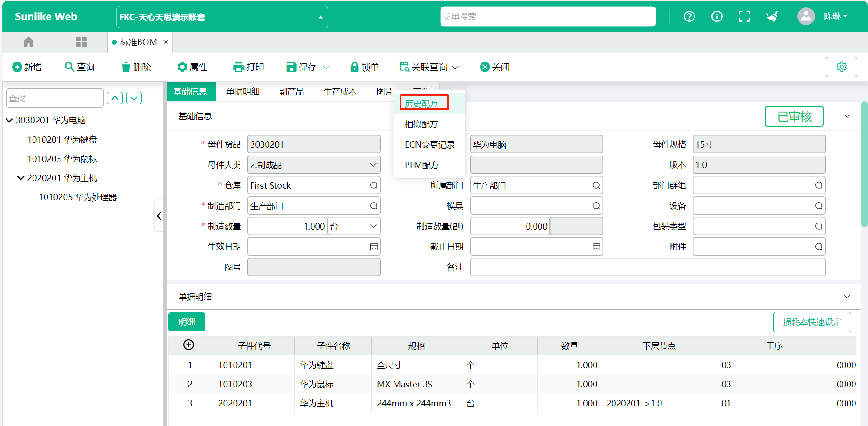Open the help question mark icon
Image resolution: width=868 pixels, height=426 pixels.
689,16
